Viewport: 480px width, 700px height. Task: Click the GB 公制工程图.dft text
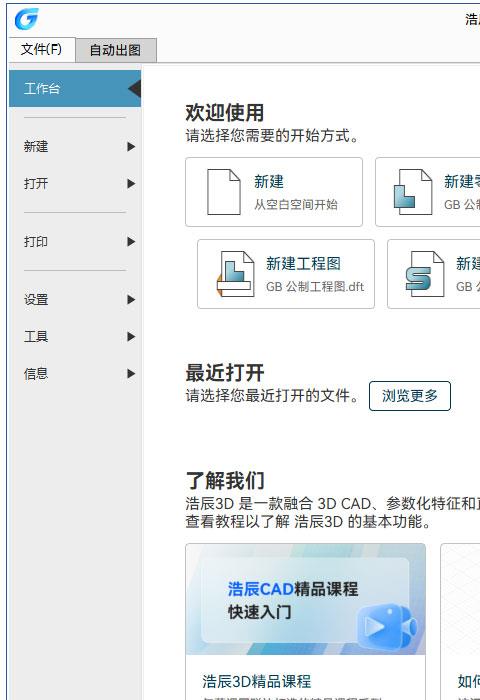point(315,287)
